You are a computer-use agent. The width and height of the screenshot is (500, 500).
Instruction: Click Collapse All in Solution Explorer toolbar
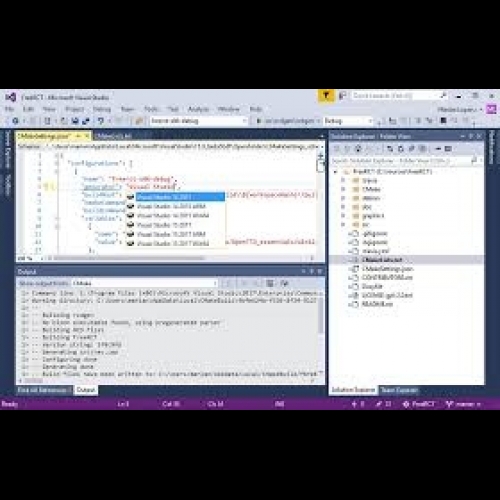412,149
